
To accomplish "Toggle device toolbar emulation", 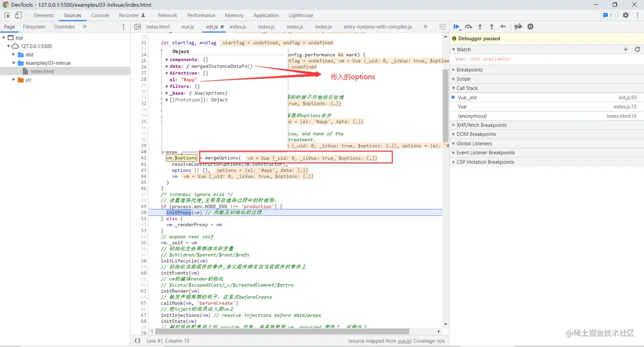I will click(18, 15).
